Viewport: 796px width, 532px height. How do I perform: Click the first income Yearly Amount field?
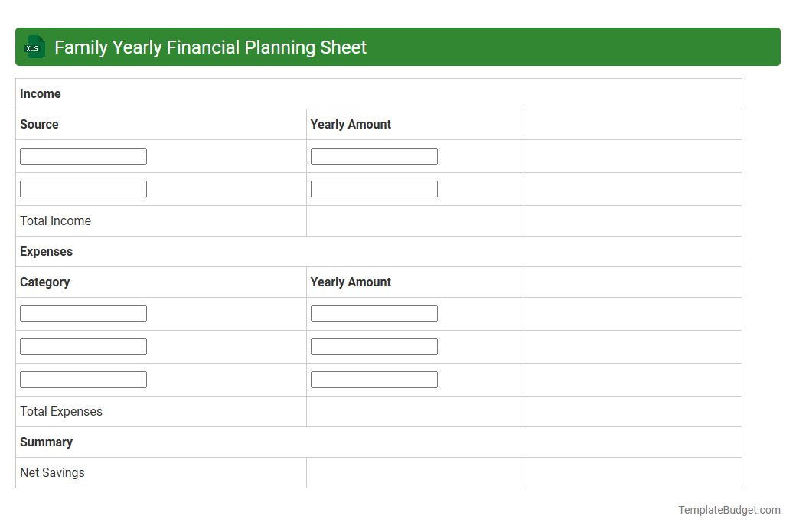(x=374, y=155)
